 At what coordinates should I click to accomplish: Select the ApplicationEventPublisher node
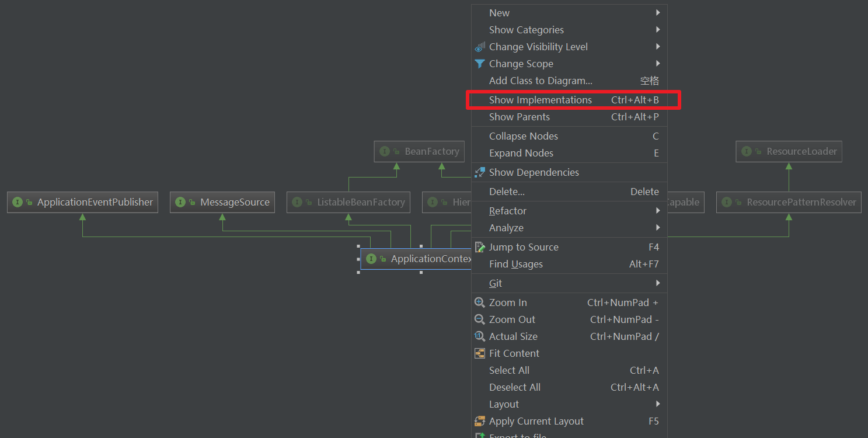82,202
